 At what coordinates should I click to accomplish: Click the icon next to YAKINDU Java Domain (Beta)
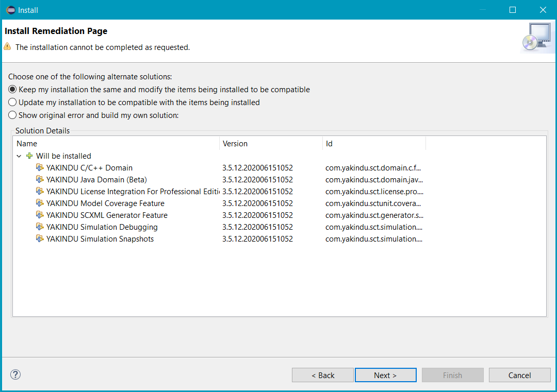[x=40, y=179]
